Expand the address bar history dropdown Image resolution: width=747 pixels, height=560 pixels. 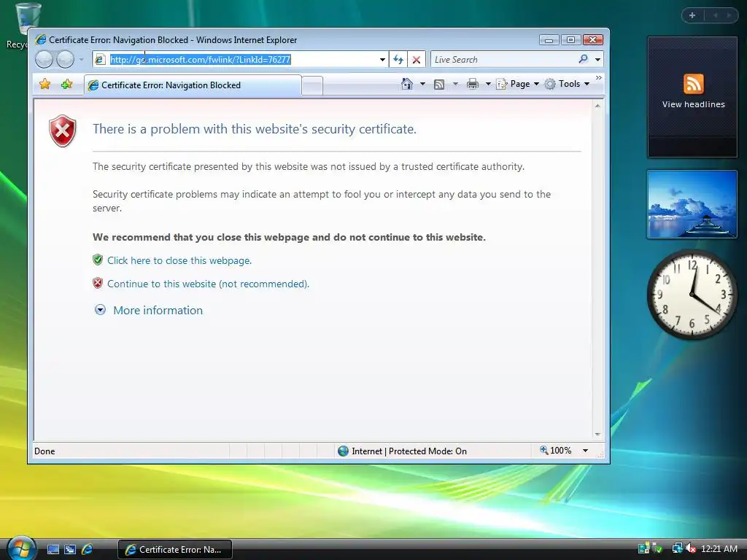point(382,60)
